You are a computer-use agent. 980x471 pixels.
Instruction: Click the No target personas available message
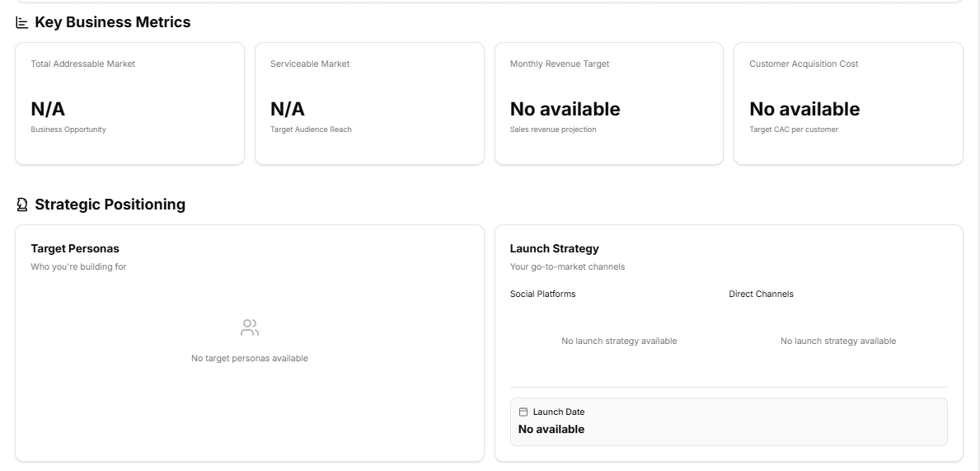[x=250, y=359]
